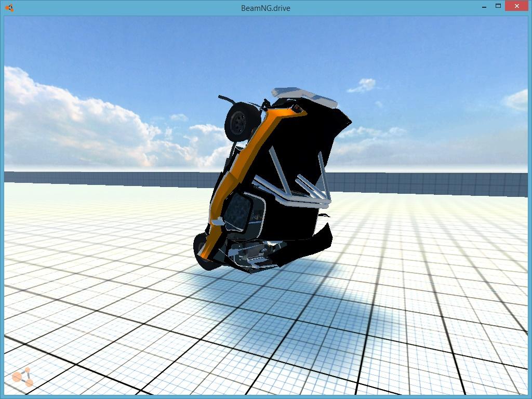Close the BeamNG.drive window
532x399 pixels.
coord(517,6)
